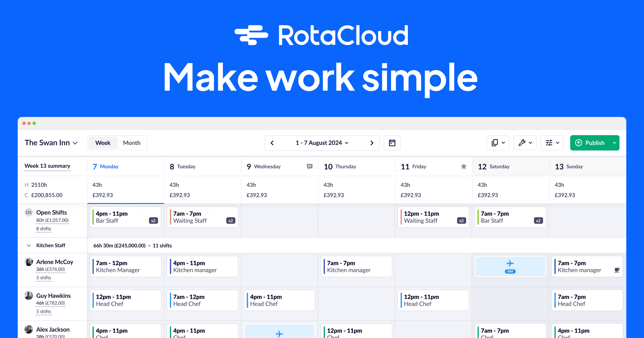Go to the next week arrow
This screenshot has width=644, height=338.
(372, 143)
